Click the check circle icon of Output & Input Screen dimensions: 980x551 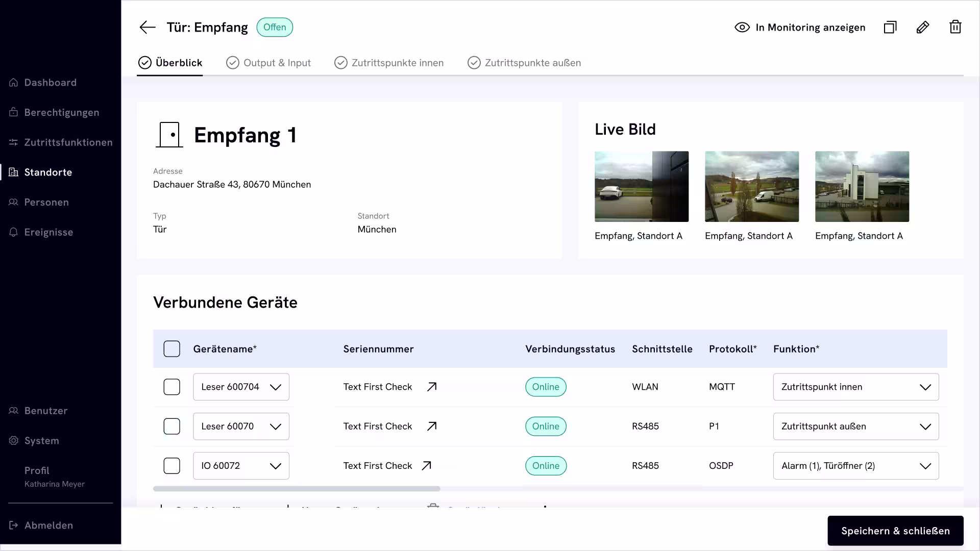[x=233, y=63]
